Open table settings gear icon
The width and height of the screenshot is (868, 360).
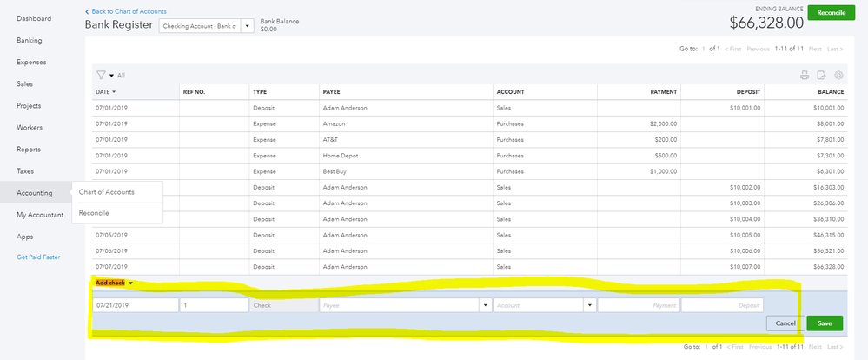point(838,76)
